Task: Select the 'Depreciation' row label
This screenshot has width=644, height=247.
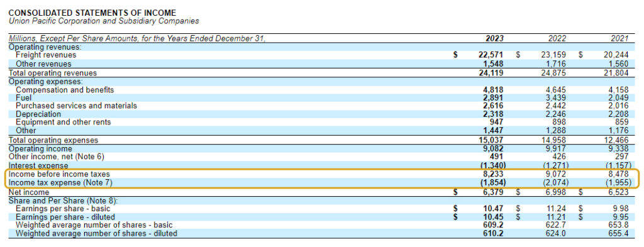Action: [38, 114]
